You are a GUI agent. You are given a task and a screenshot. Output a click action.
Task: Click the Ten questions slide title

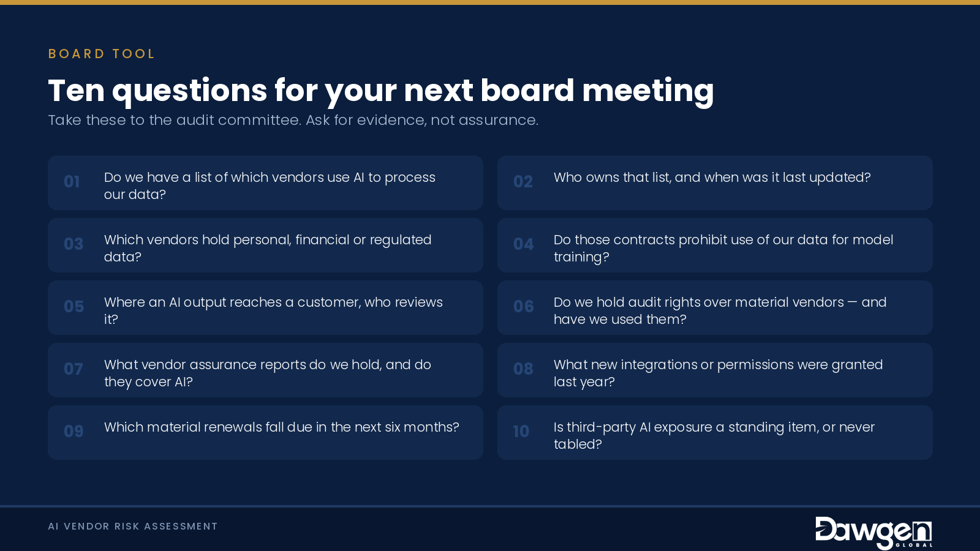pyautogui.click(x=381, y=91)
